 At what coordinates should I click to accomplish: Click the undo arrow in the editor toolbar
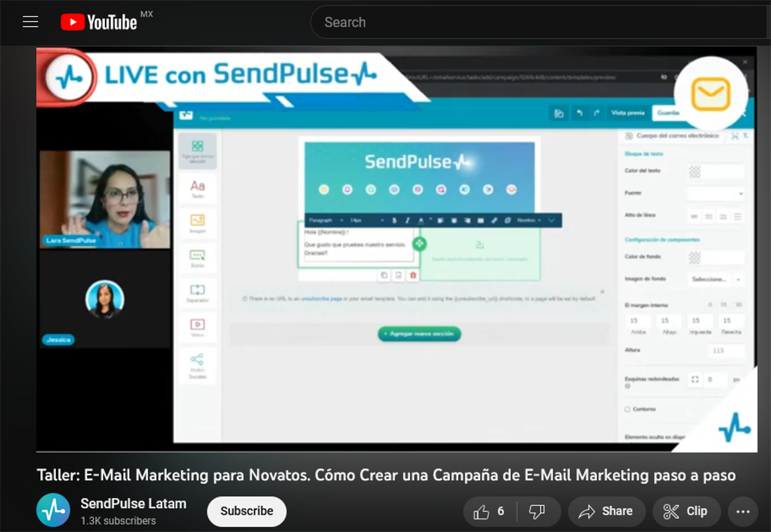[x=578, y=112]
